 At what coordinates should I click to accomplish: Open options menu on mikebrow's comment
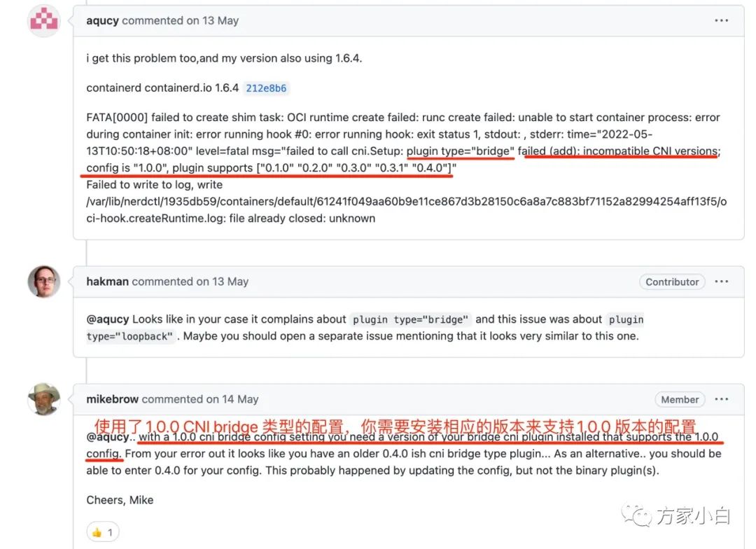[x=721, y=399]
